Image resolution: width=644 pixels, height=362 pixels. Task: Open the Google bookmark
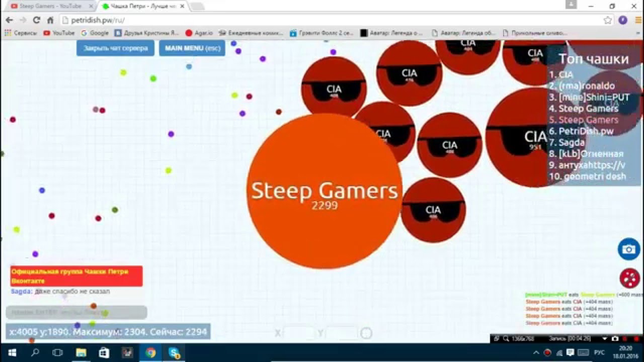tap(95, 33)
